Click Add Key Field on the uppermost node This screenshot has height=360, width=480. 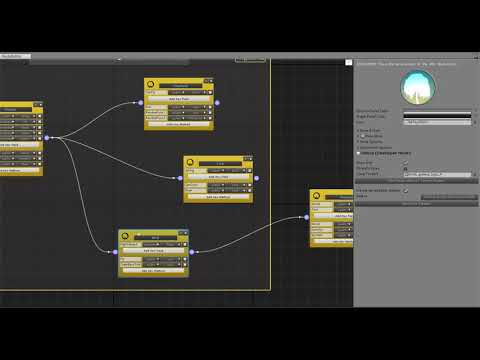click(x=179, y=99)
